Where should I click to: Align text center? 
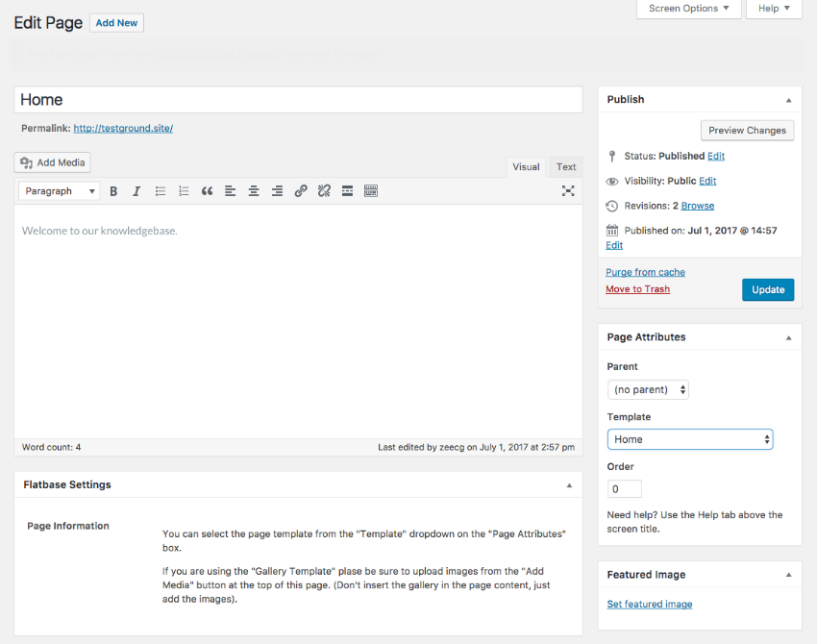point(254,191)
